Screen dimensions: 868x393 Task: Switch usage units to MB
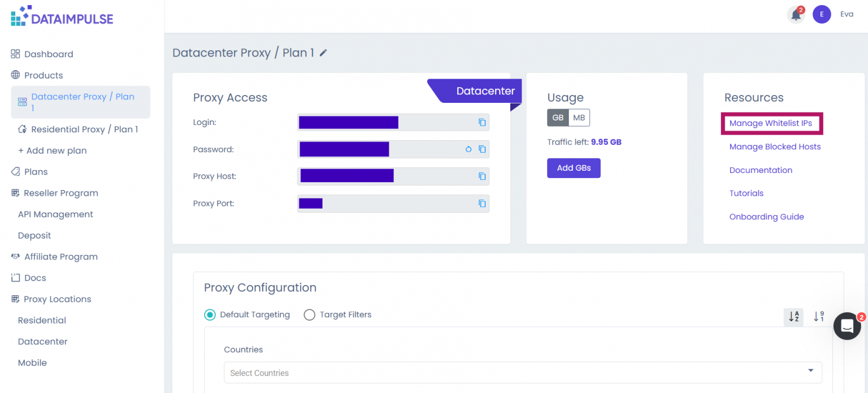click(x=579, y=118)
